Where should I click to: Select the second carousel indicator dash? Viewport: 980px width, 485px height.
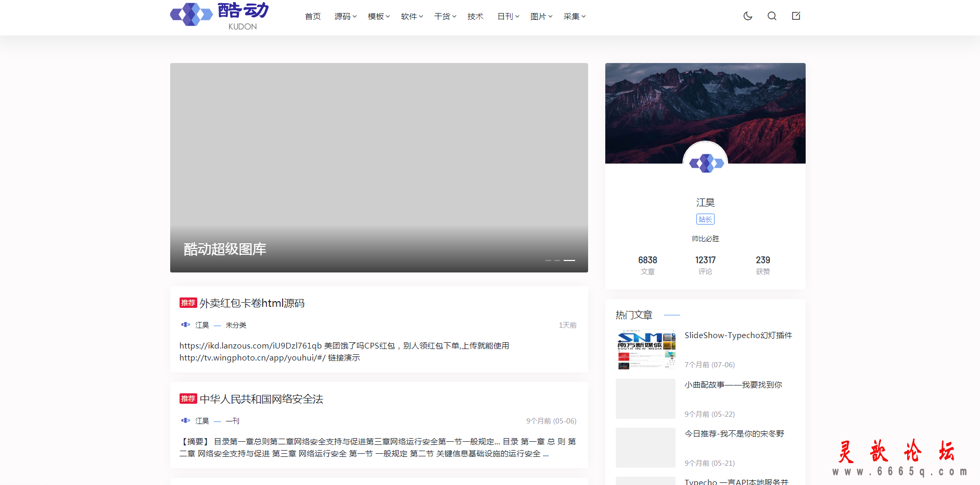(x=557, y=260)
